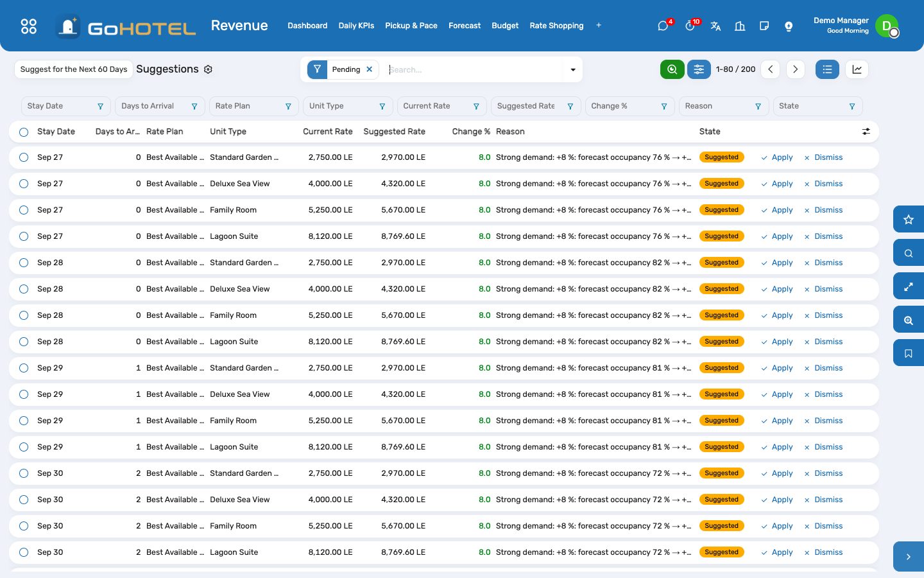Switch to list view
This screenshot has width=924, height=578.
[827, 69]
